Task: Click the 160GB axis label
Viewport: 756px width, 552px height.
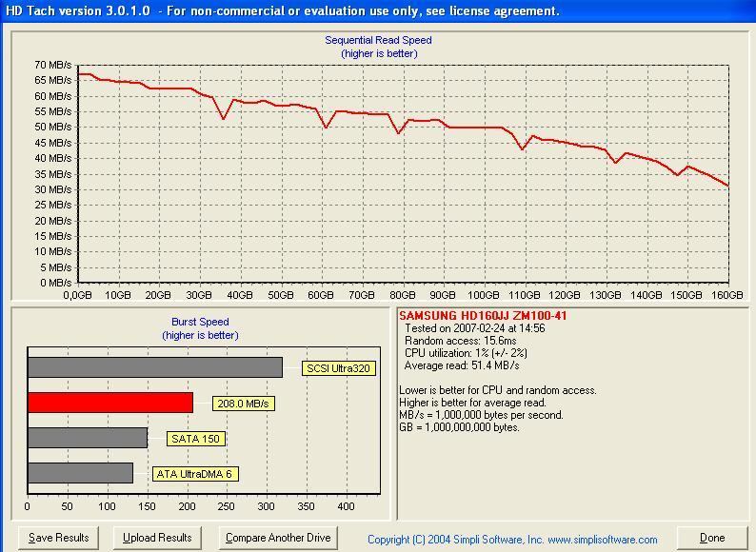Action: pos(726,295)
